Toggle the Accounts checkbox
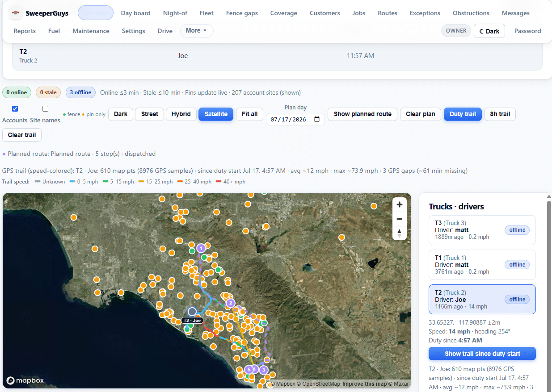 [15, 108]
